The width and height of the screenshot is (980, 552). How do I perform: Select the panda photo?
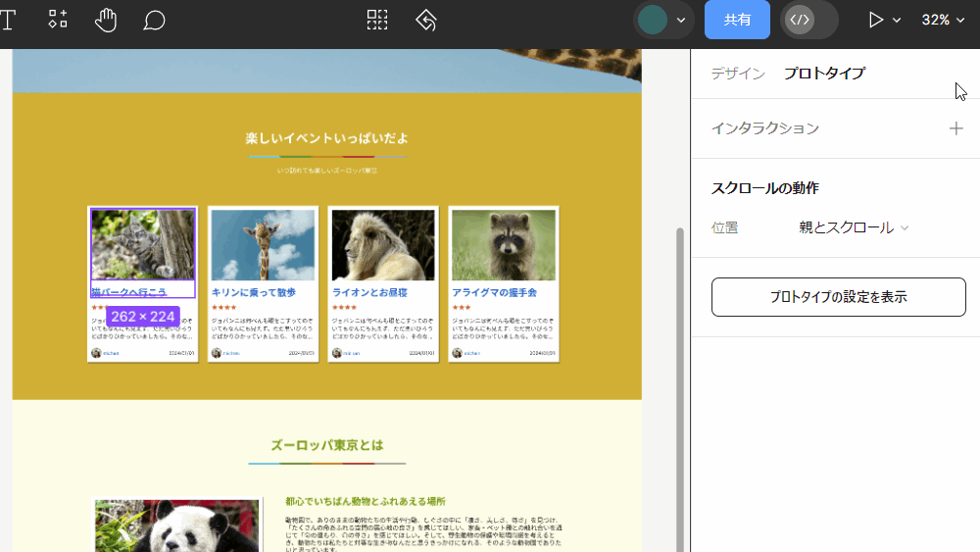pos(176,526)
